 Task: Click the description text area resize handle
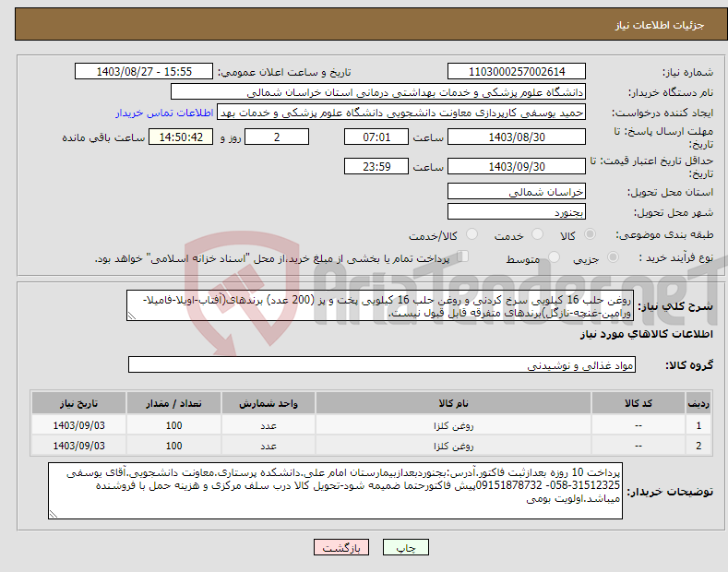pos(131,316)
